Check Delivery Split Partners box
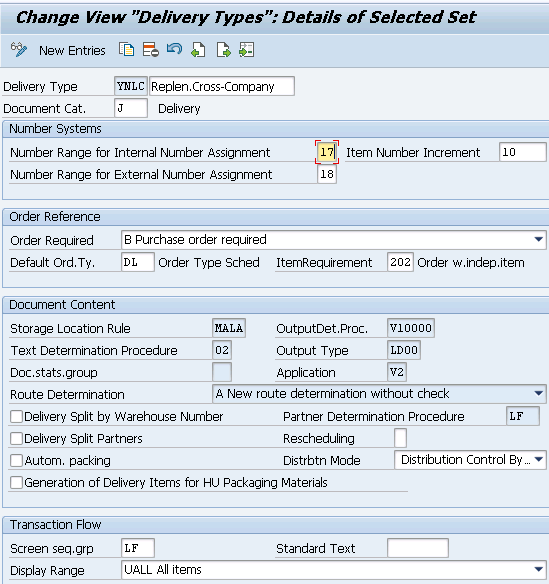This screenshot has height=584, width=549. pos(16,438)
